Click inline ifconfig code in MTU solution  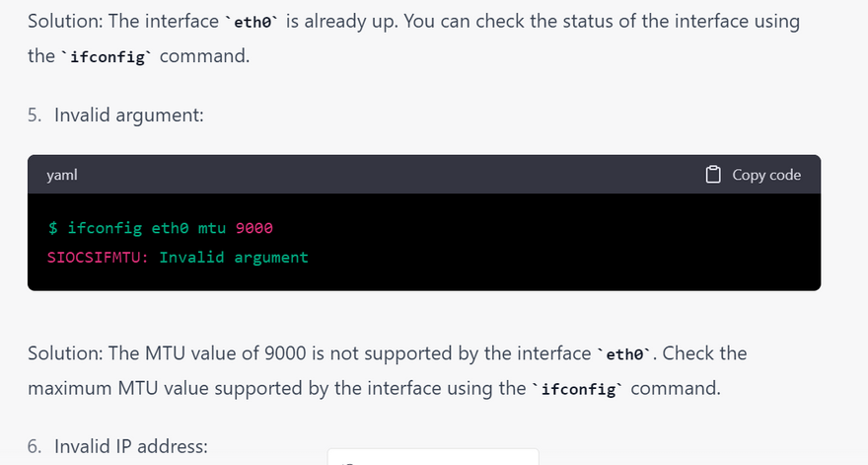(578, 389)
